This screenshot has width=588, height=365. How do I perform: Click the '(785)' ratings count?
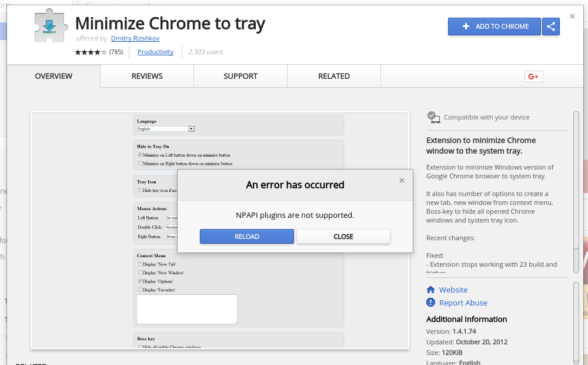116,52
